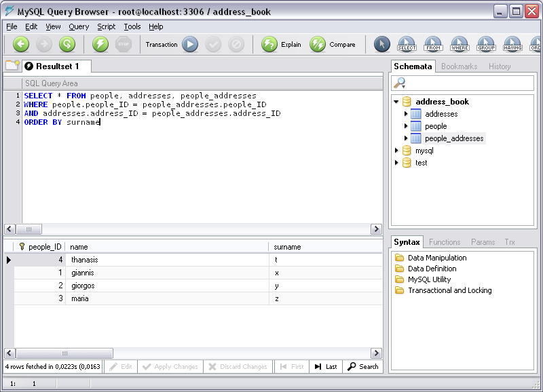Viewport: 543px width, 392px height.
Task: Open the Script menu
Action: click(x=106, y=26)
